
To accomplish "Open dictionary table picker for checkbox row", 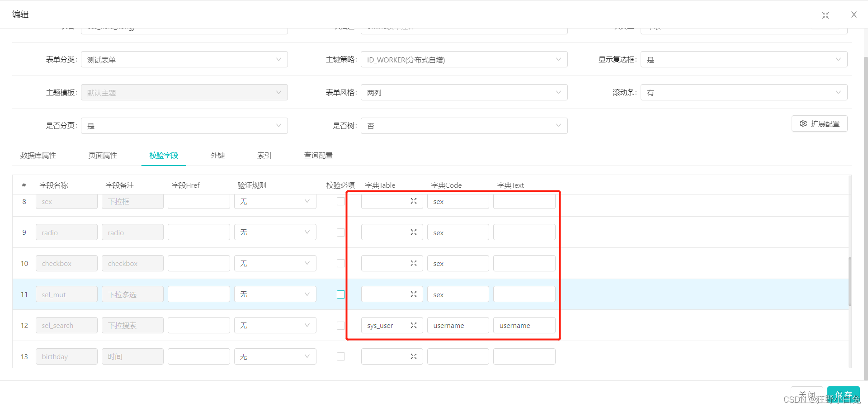I will pyautogui.click(x=413, y=263).
